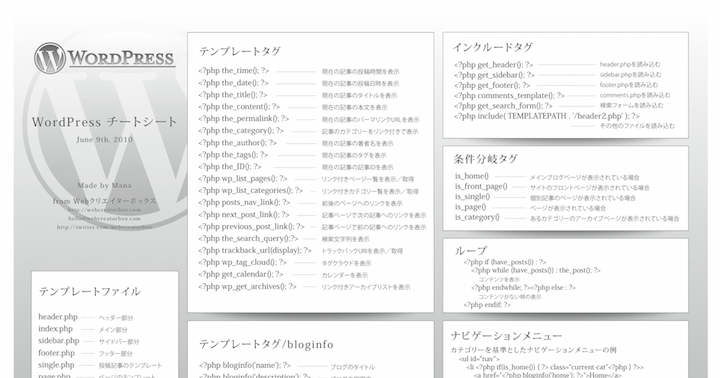Screen dimensions: 720x378
Task: Click the 'カレンダーを表示' description
Action: 344,276
